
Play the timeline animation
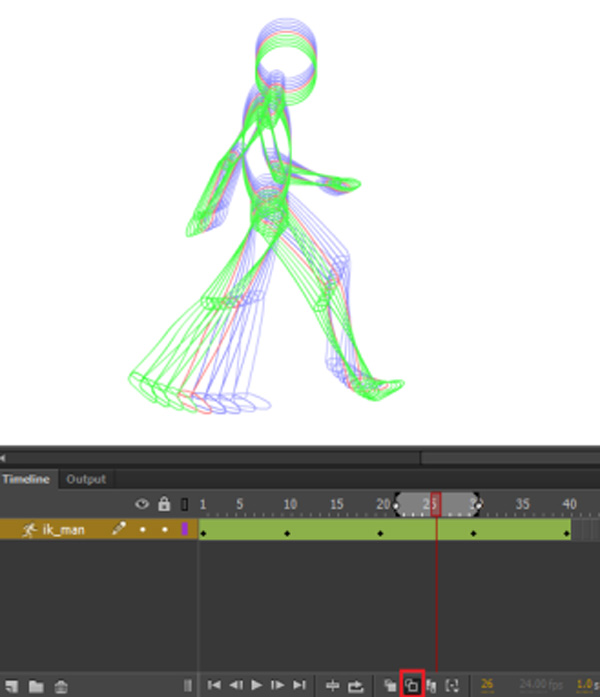(x=256, y=685)
